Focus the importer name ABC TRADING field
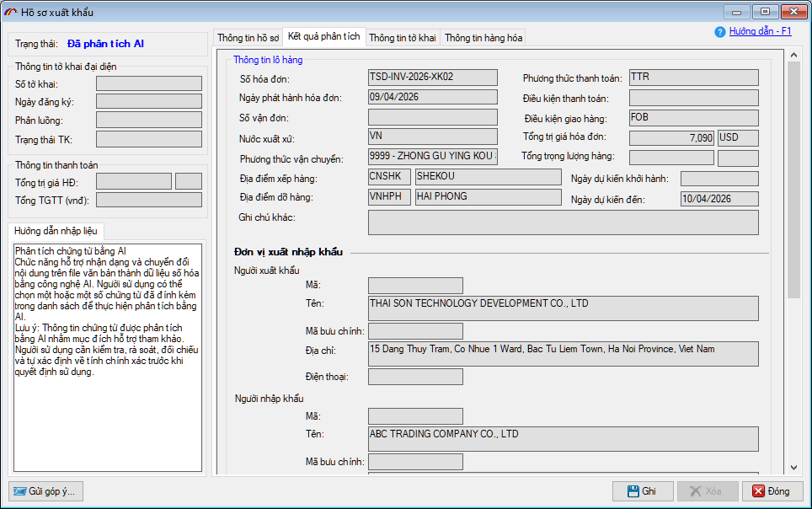This screenshot has height=509, width=812. tap(563, 439)
